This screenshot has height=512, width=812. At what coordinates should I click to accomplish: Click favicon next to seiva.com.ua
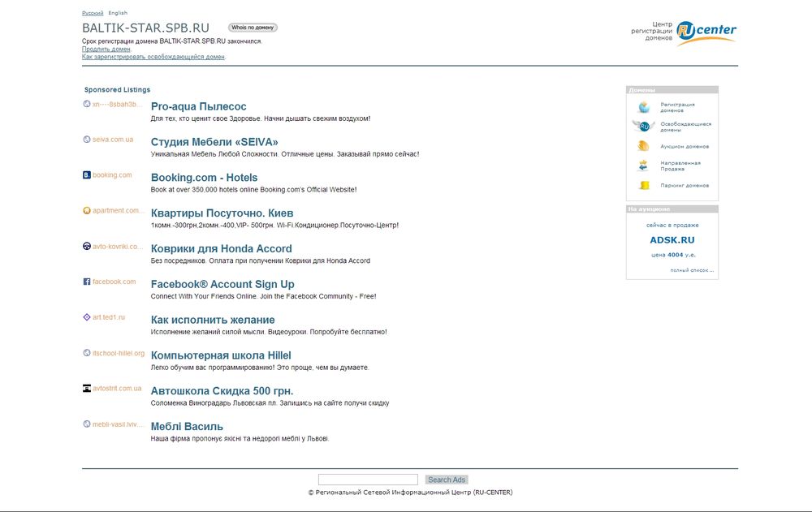coord(87,140)
